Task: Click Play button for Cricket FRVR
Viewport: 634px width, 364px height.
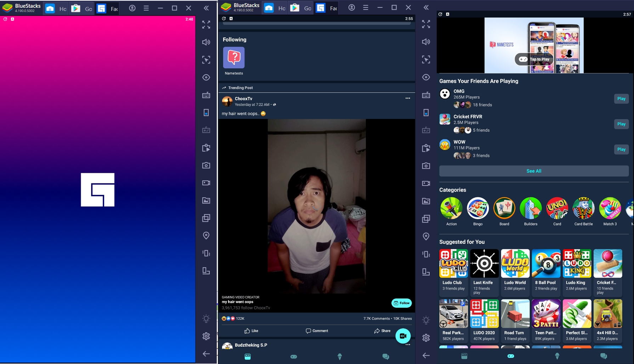Action: point(621,124)
